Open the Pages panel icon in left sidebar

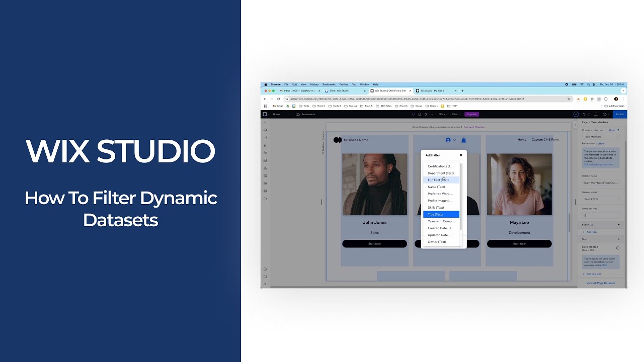point(265,137)
